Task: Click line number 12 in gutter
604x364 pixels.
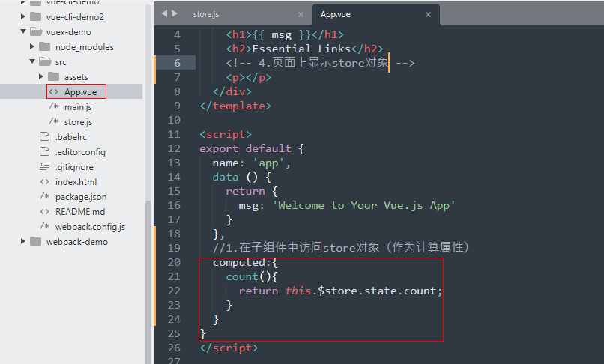Action: [x=174, y=148]
